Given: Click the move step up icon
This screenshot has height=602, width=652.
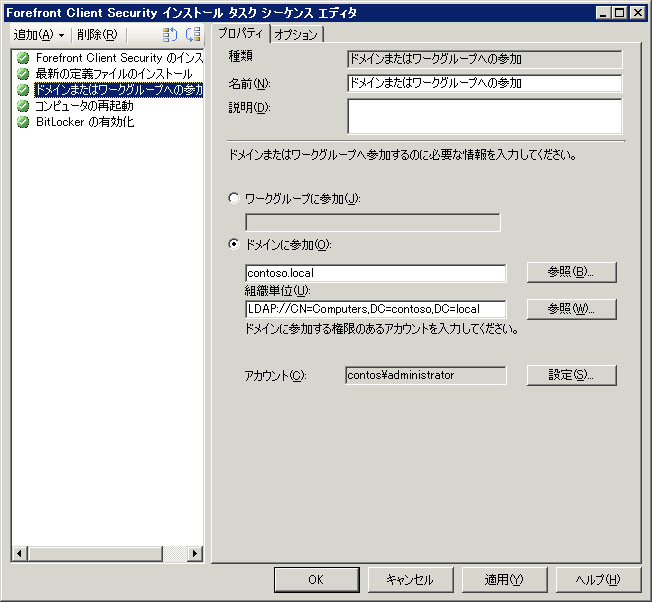Looking at the screenshot, I should coord(170,35).
